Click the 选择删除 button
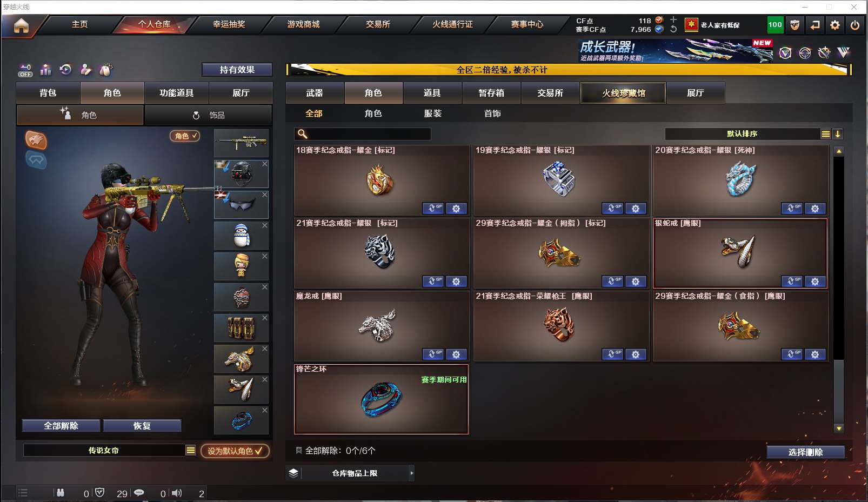The image size is (868, 502). (805, 452)
